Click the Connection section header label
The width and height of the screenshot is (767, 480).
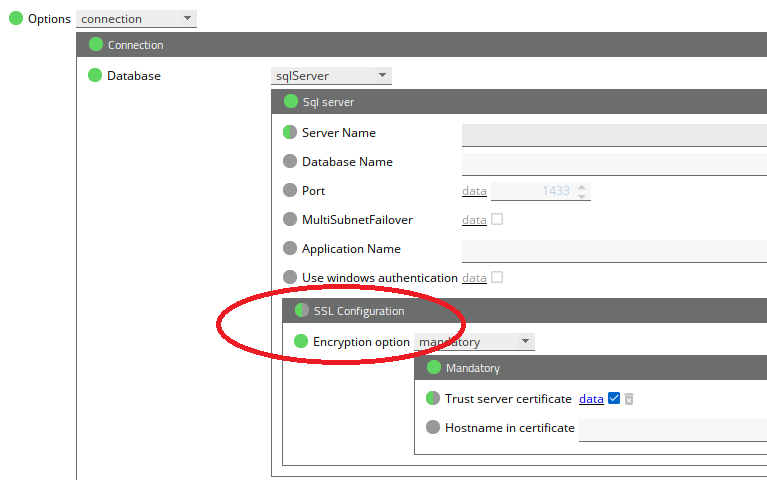(135, 45)
